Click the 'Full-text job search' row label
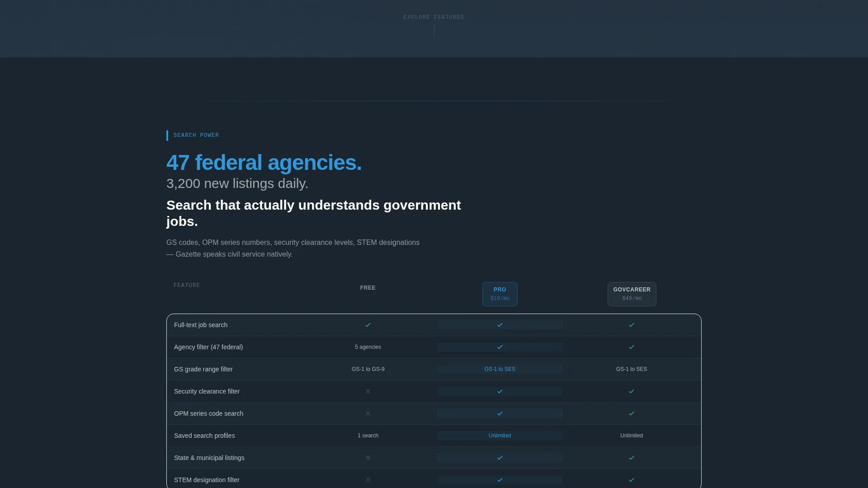868x488 pixels. tap(201, 325)
